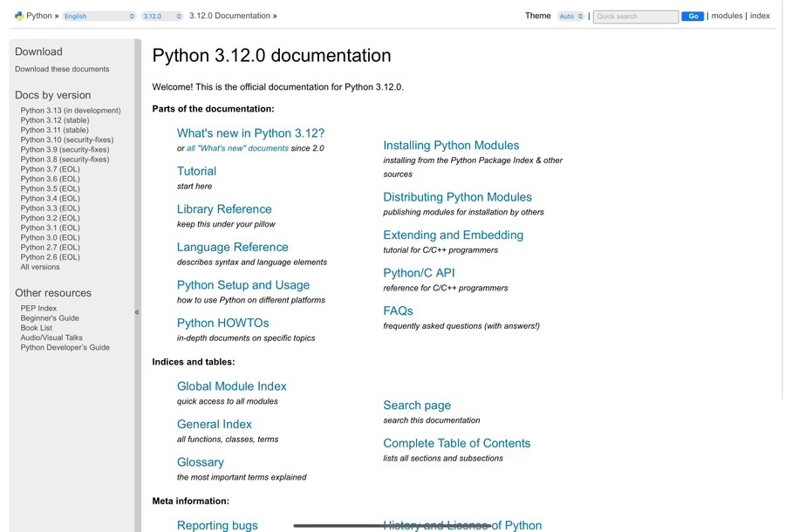Open 3.12.0 Documentation breadcrumb link

tap(229, 16)
